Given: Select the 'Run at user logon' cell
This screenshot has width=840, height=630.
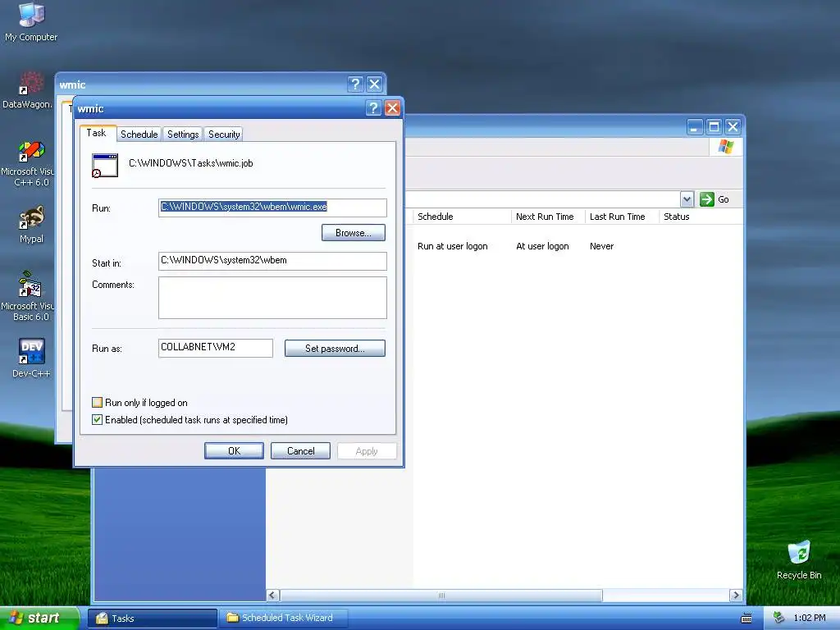Looking at the screenshot, I should click(x=453, y=246).
